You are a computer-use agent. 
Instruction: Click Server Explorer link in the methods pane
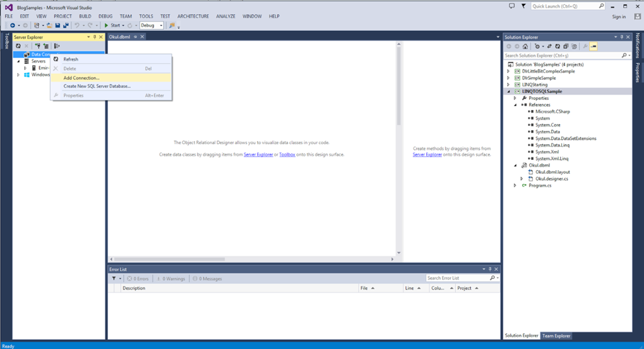pyautogui.click(x=427, y=154)
